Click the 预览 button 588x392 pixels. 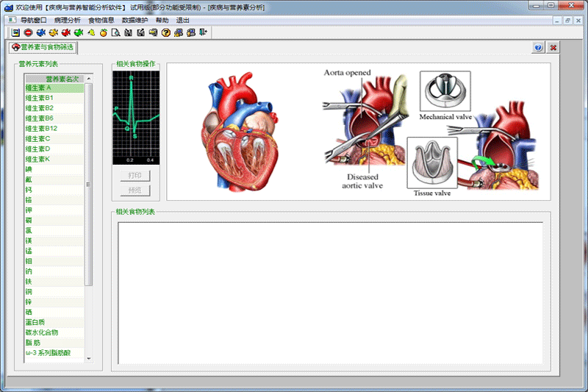pyautogui.click(x=135, y=190)
